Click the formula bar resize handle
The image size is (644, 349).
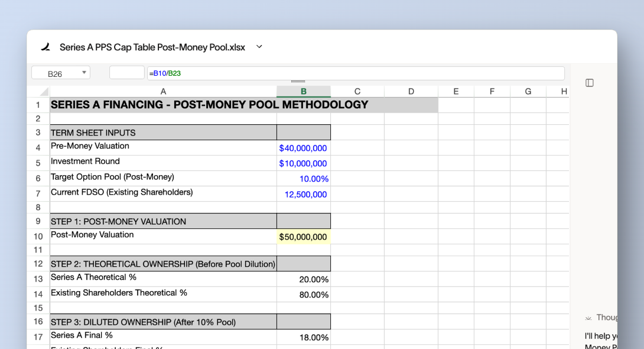pyautogui.click(x=298, y=82)
